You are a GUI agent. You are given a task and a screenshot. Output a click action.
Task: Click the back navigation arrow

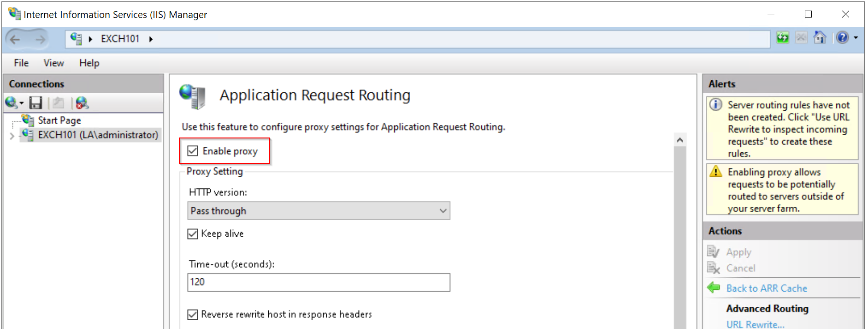click(15, 39)
